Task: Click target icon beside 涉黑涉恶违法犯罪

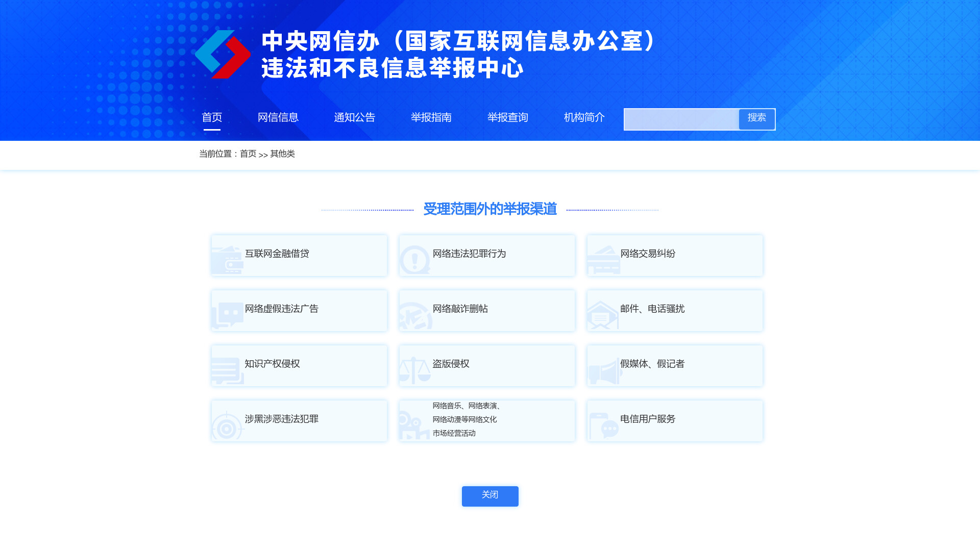Action: [228, 425]
